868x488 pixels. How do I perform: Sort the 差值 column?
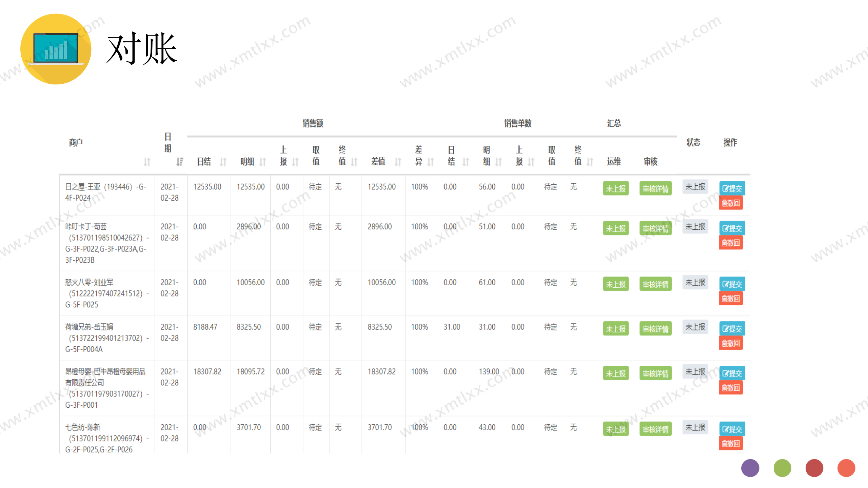[x=398, y=162]
